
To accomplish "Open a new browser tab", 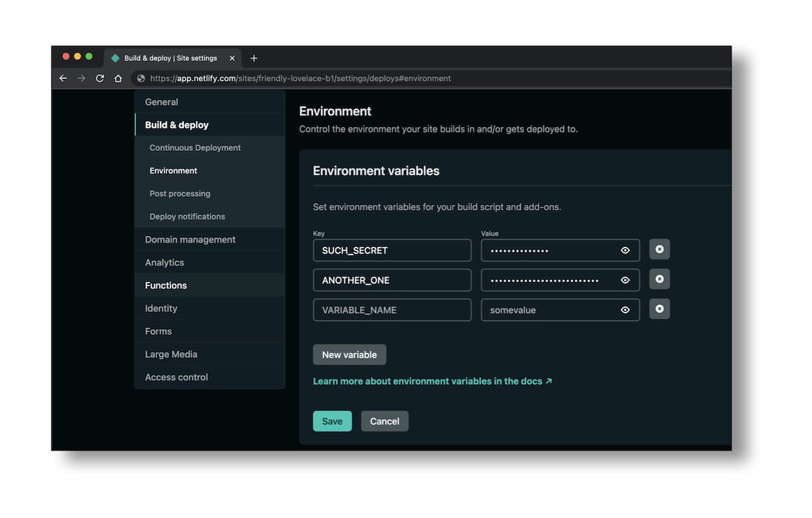I will click(x=254, y=58).
